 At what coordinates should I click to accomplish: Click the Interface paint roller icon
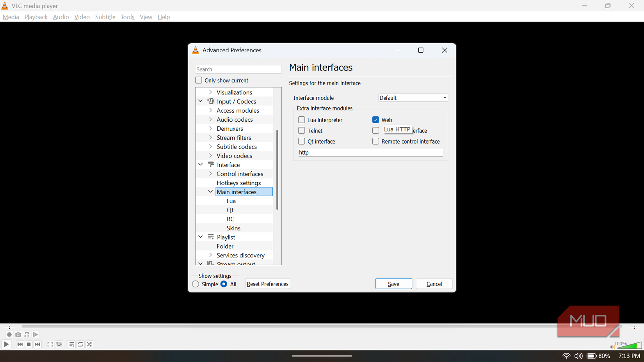point(211,165)
